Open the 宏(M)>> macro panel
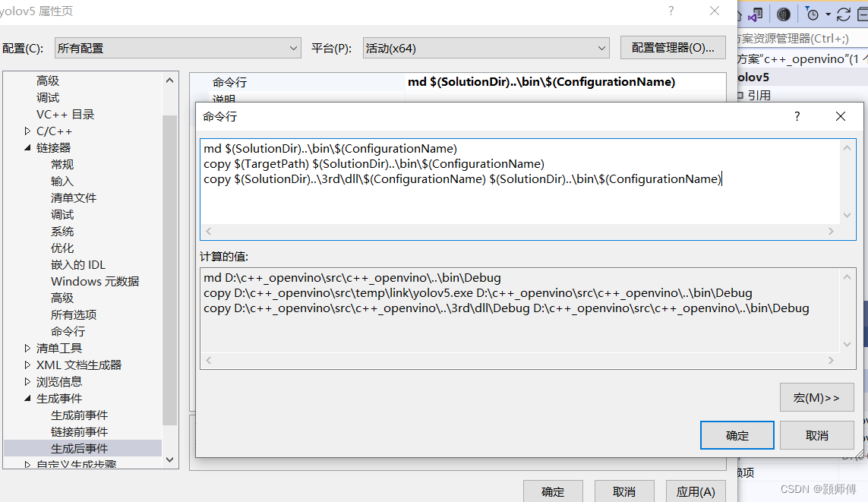This screenshot has width=868, height=502. [x=816, y=397]
